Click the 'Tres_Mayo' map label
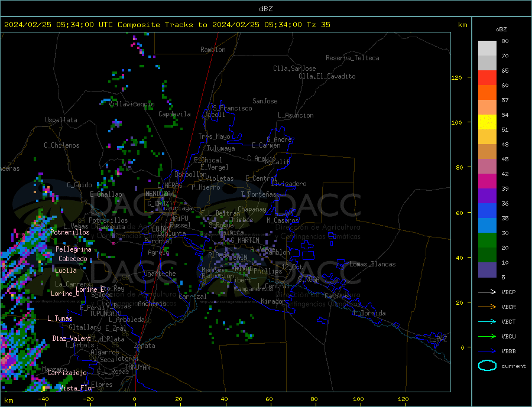Viewport: 532px width, 407px height. 214,136
